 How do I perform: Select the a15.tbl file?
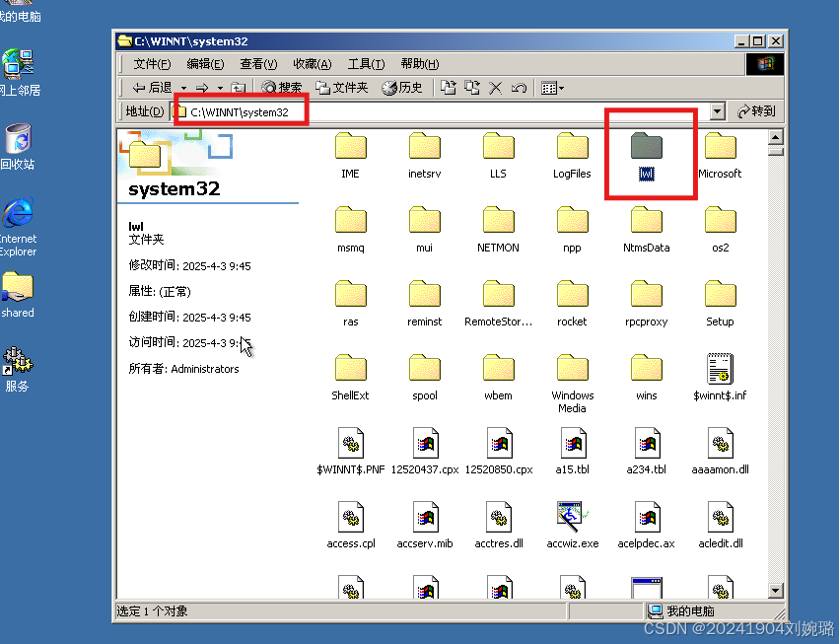coord(572,451)
